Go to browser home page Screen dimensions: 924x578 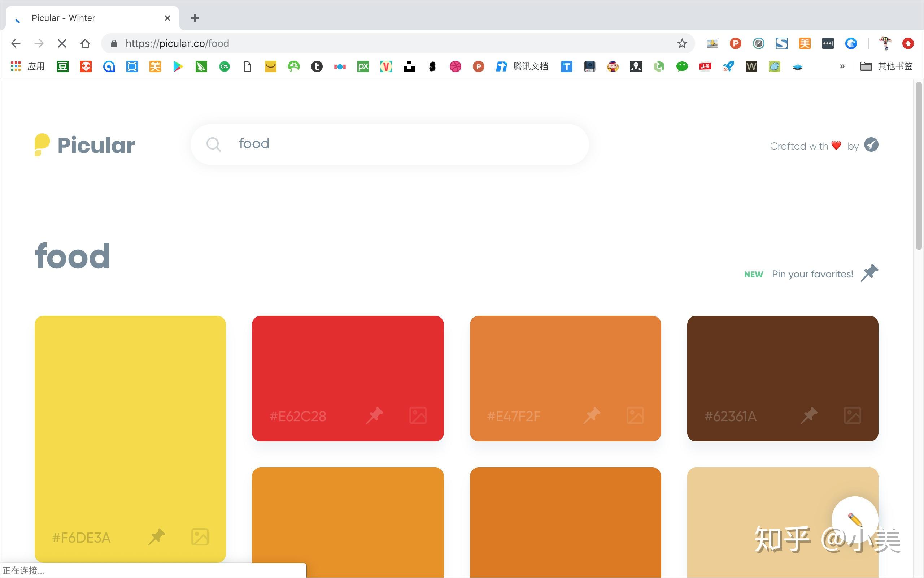(x=85, y=44)
